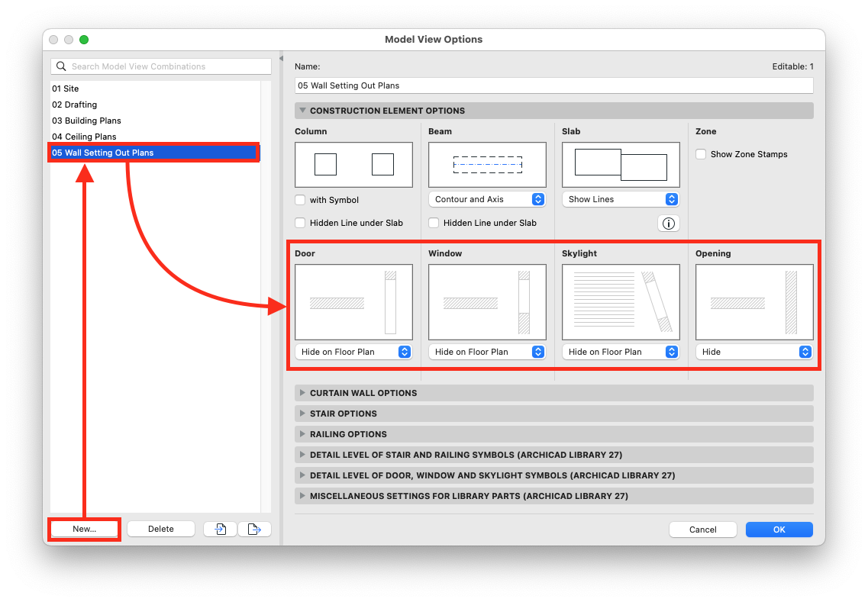Enable Show Zone Stamps checkbox
The image size is (868, 602).
(701, 154)
